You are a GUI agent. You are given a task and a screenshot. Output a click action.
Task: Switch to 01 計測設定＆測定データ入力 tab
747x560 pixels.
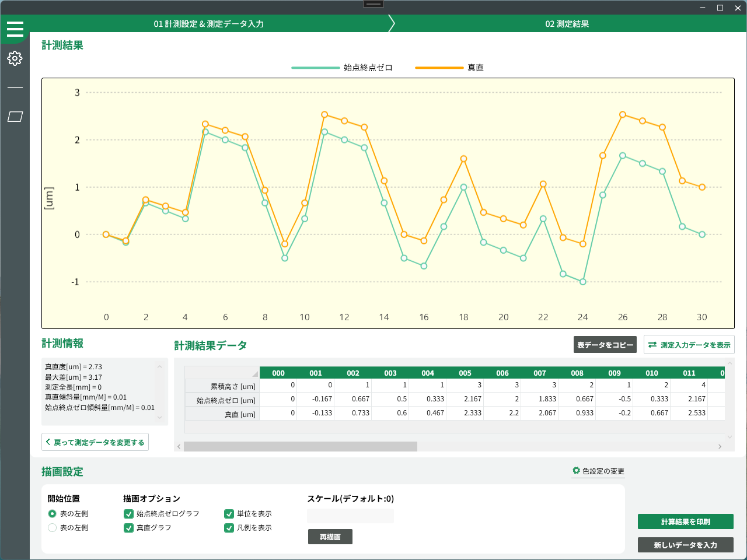click(208, 24)
